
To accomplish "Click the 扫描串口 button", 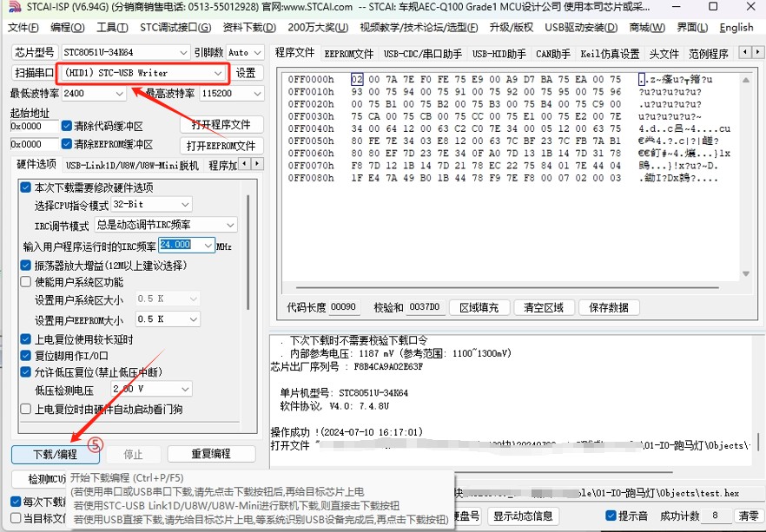I will point(34,73).
